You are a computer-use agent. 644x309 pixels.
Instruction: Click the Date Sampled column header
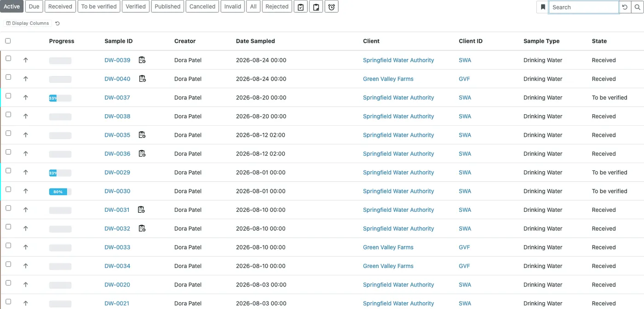[255, 41]
